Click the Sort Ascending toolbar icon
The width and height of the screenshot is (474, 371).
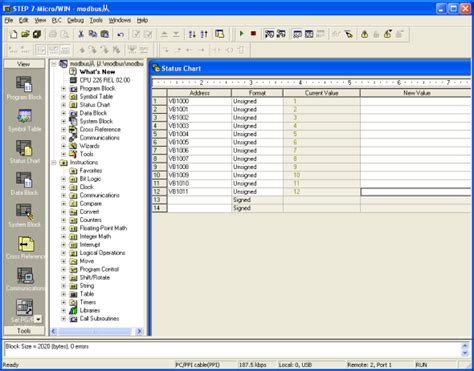pos(192,34)
